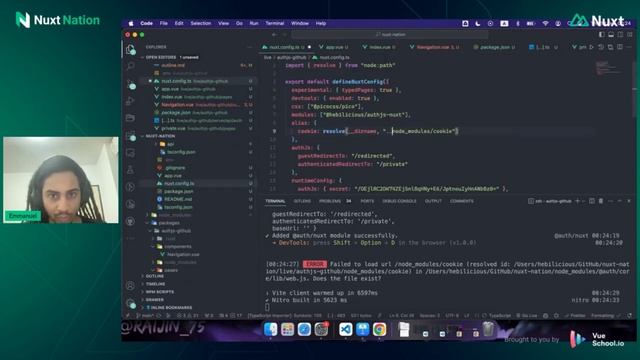Open the File menu
This screenshot has width=640, height=360.
coord(164,24)
